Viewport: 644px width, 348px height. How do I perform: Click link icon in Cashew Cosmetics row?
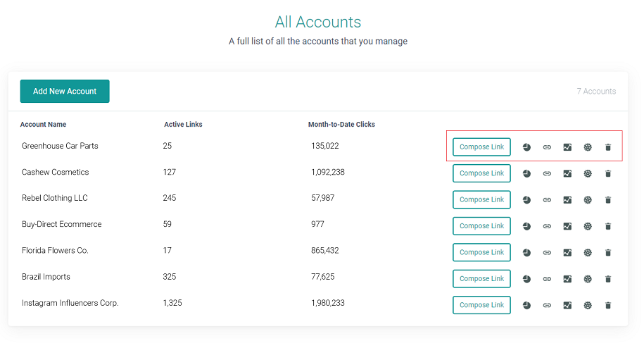coord(547,173)
